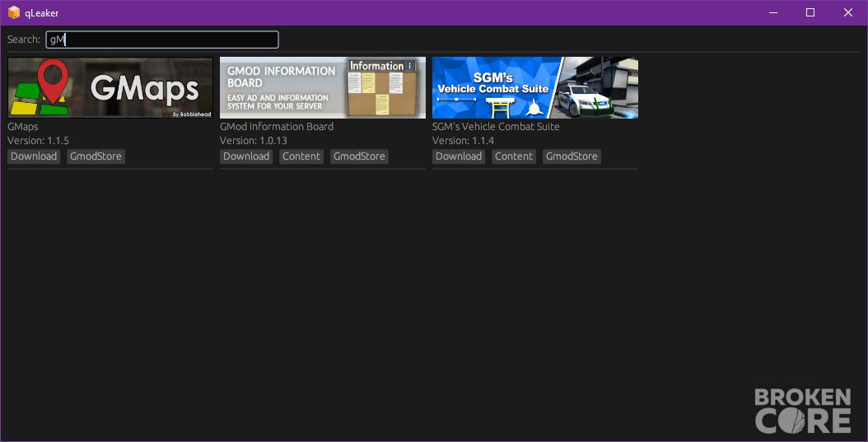Get Content for SGM's Vehicle Combat Suite

[514, 156]
